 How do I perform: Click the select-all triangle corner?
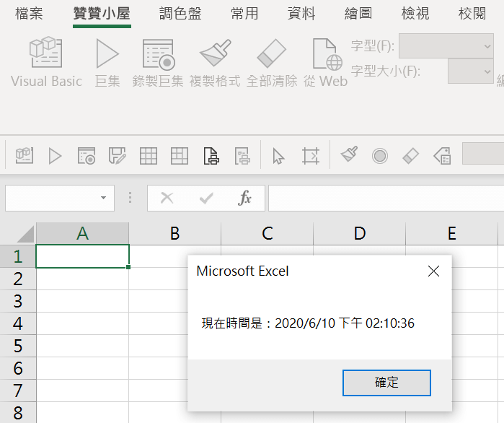point(26,234)
